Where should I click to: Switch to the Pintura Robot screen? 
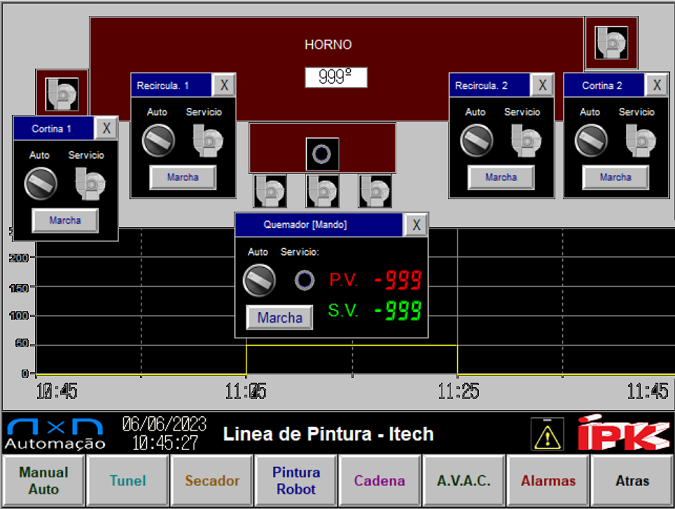pos(296,480)
